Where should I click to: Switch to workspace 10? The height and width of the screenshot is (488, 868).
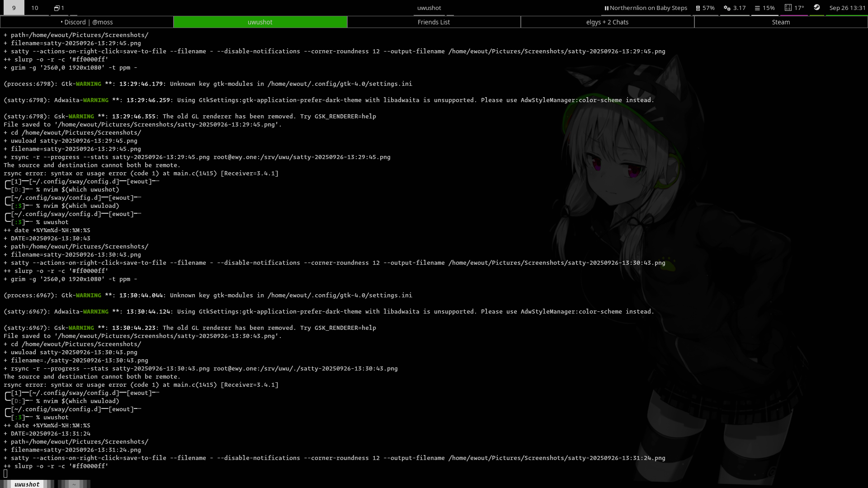pos(35,8)
